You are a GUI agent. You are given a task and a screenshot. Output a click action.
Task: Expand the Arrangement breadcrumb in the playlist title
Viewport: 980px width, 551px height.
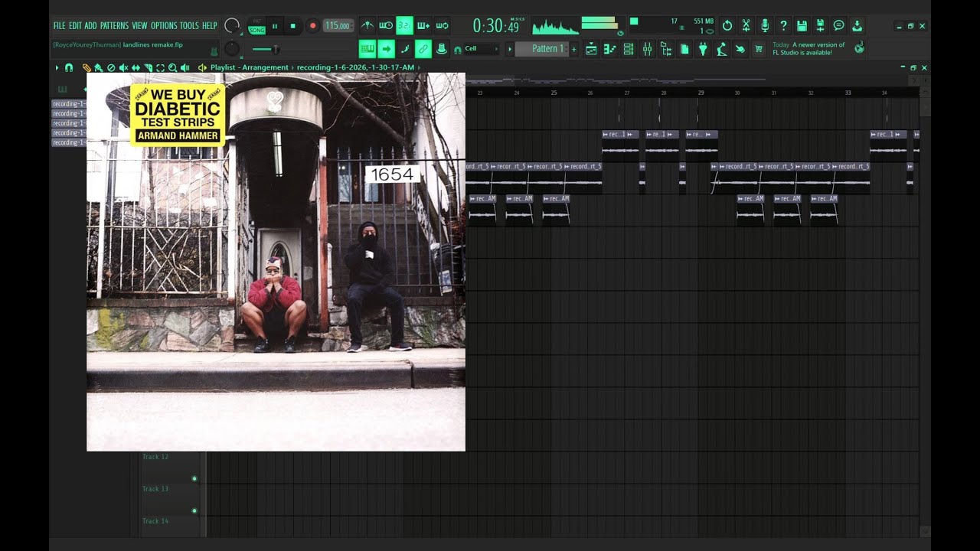tap(265, 67)
